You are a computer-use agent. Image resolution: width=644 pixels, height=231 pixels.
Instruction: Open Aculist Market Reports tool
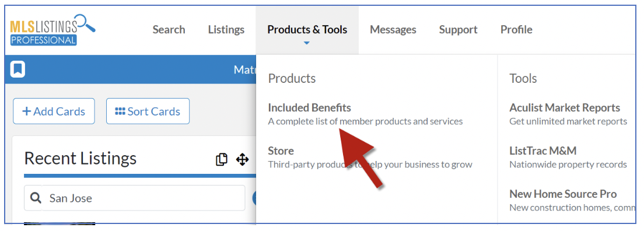tap(565, 108)
